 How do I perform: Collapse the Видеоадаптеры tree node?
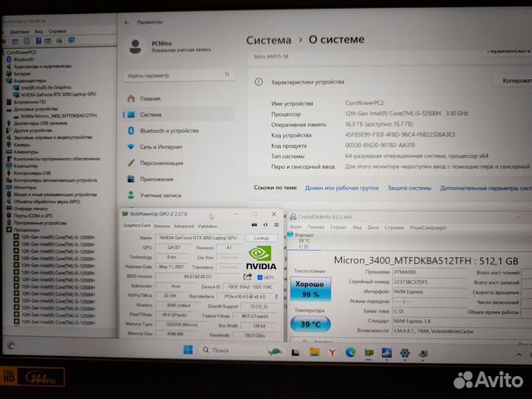pos(4,81)
